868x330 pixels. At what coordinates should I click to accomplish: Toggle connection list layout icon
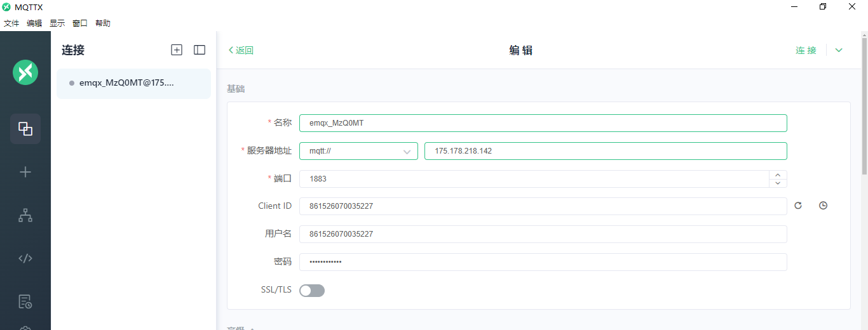click(200, 50)
